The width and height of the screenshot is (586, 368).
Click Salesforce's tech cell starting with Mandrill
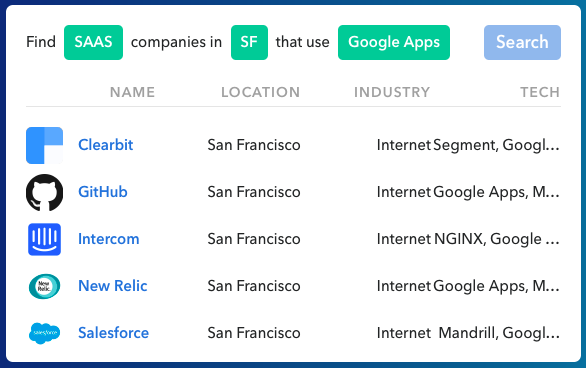tap(499, 333)
